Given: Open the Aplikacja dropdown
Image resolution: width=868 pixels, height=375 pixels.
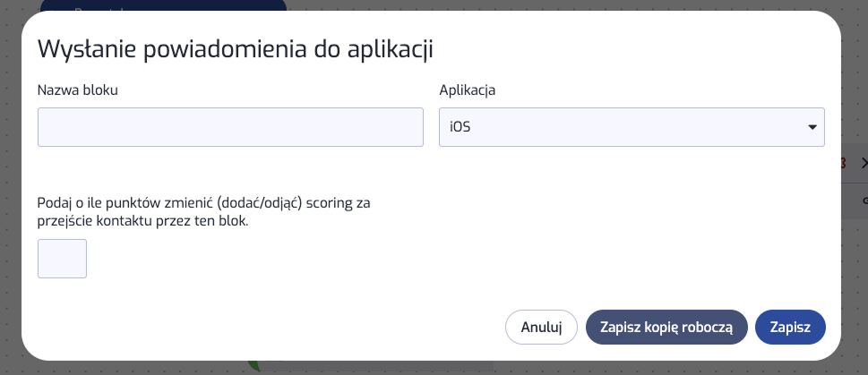Looking at the screenshot, I should click(631, 127).
